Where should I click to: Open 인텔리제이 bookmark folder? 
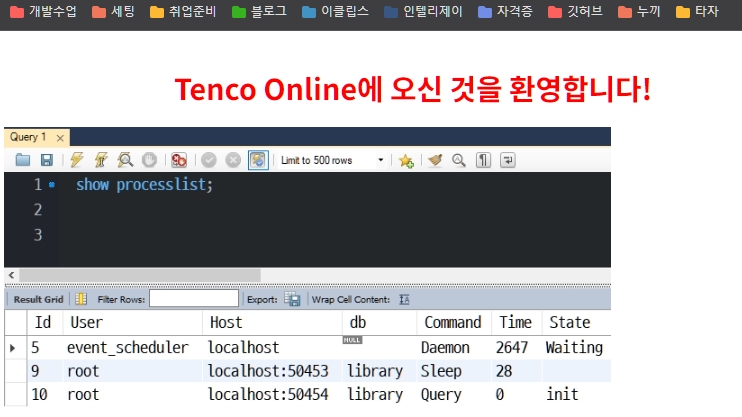pyautogui.click(x=423, y=11)
